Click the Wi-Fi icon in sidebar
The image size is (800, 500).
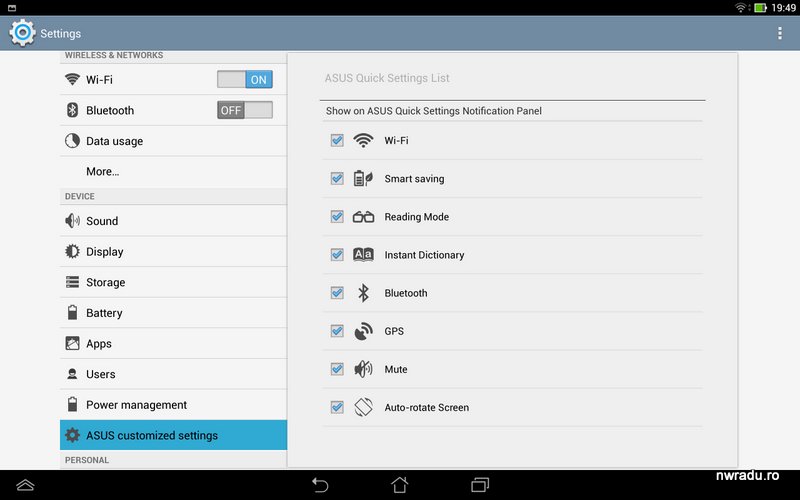[72, 79]
